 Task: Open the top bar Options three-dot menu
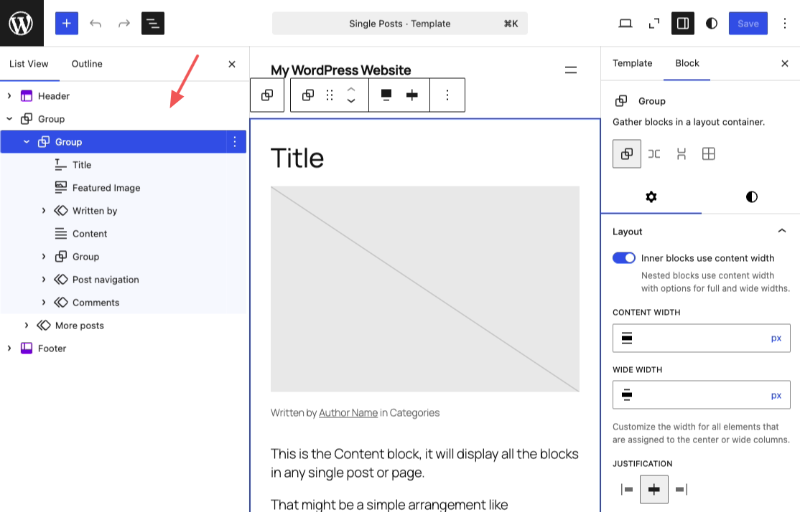pos(785,23)
